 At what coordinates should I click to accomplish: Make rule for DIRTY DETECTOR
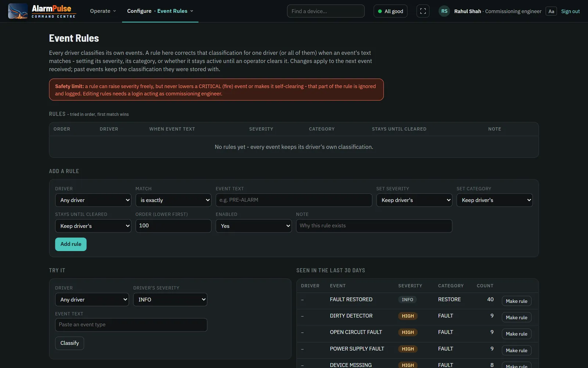point(516,317)
